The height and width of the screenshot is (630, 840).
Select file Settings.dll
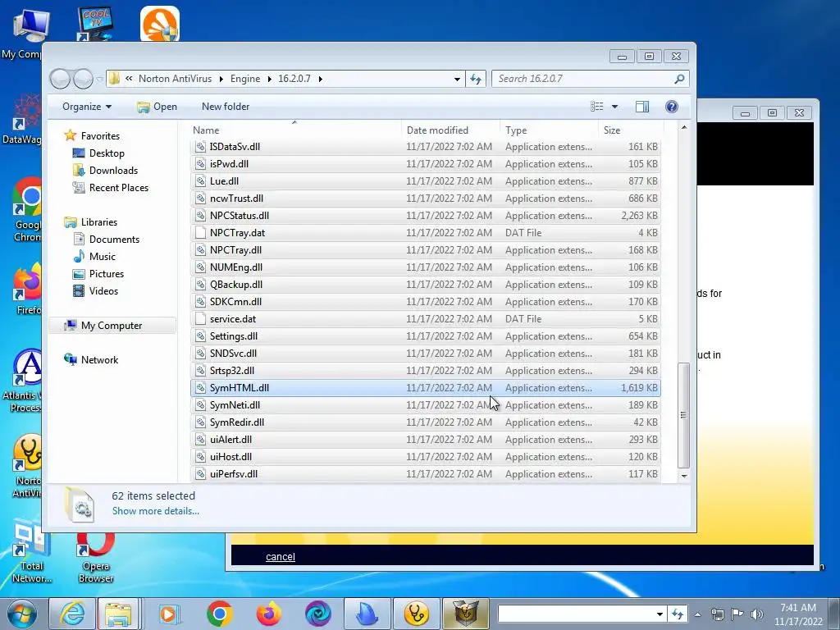[426, 336]
